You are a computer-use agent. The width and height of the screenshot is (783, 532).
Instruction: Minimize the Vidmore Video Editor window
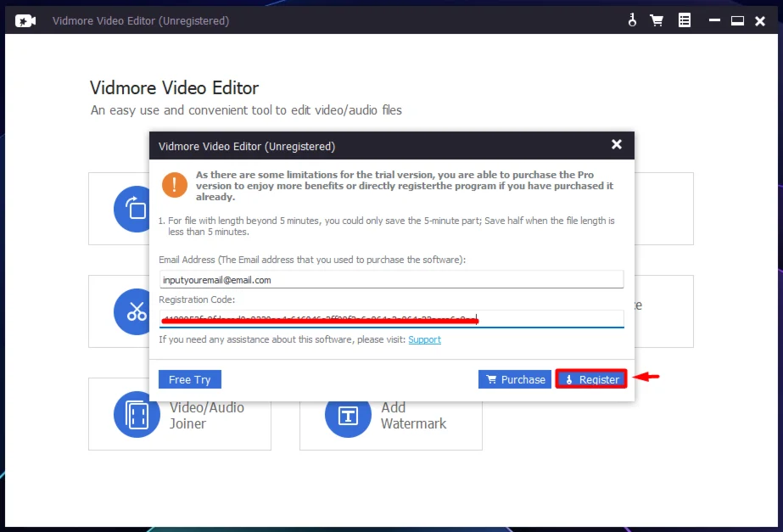click(x=714, y=20)
